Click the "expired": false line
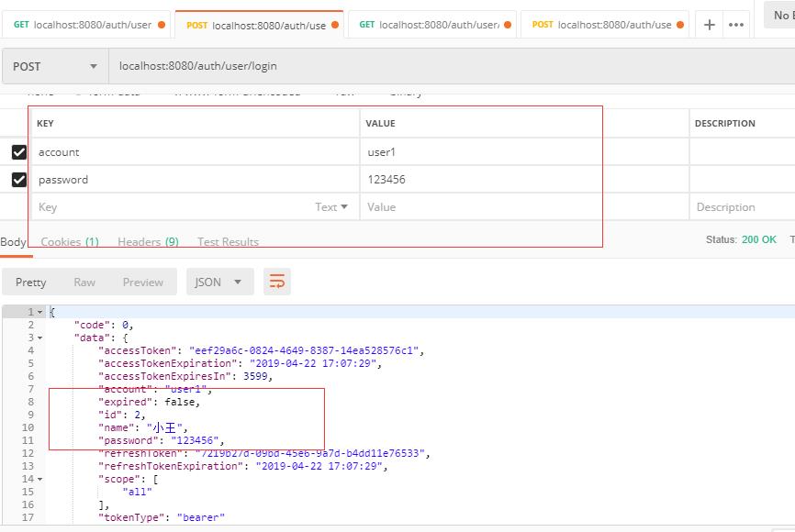Screen dimensions: 795x532 150,402
